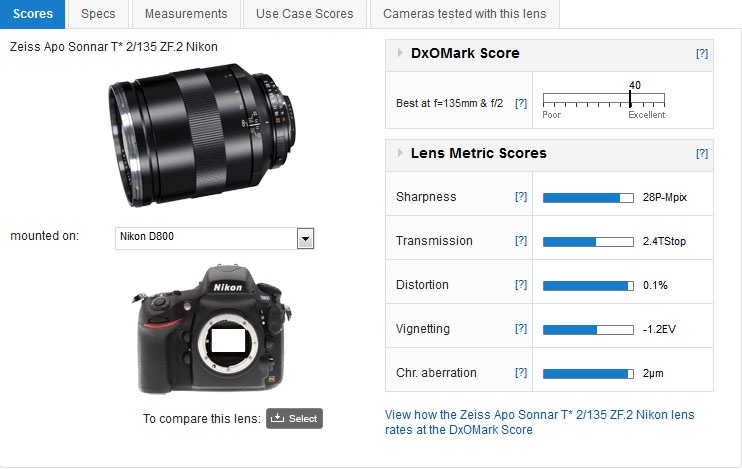Open help for Transmission metric
Image resolution: width=742 pixels, height=469 pixels.
(x=521, y=240)
